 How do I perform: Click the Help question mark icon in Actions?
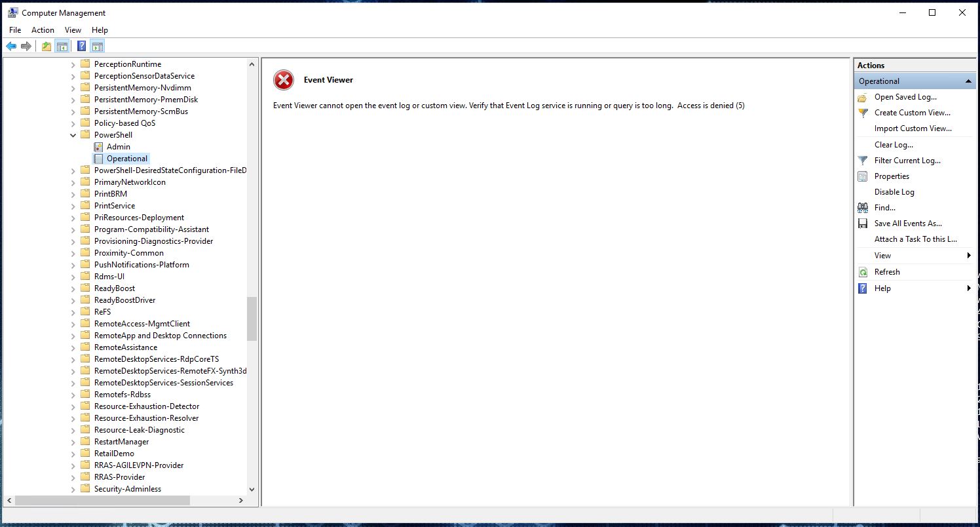click(862, 288)
